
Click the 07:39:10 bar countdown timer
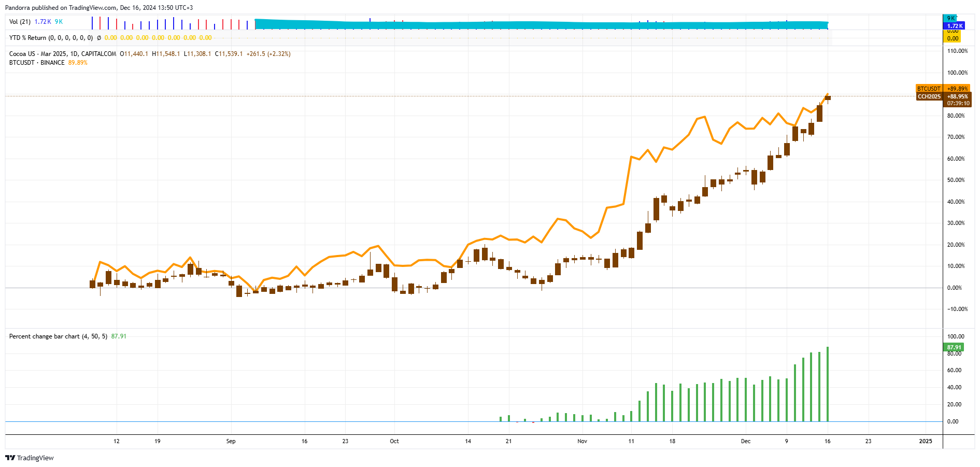(958, 103)
